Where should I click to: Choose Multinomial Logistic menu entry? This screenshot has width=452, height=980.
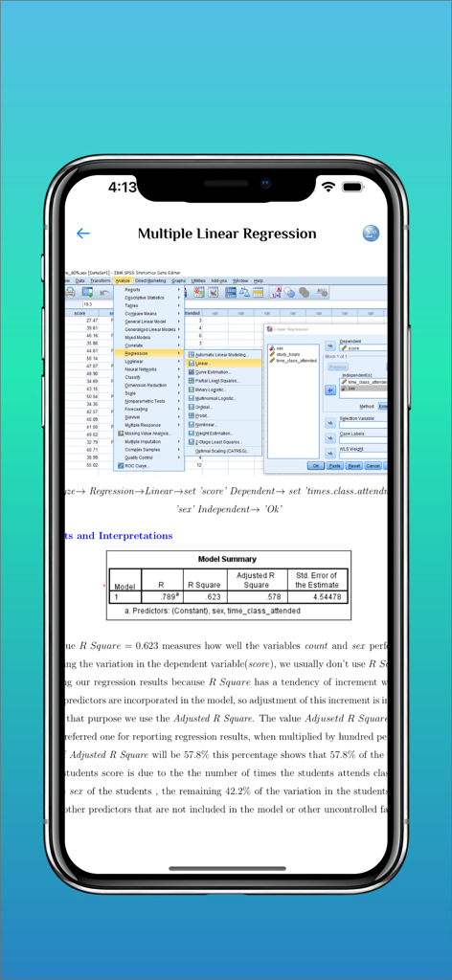[222, 398]
